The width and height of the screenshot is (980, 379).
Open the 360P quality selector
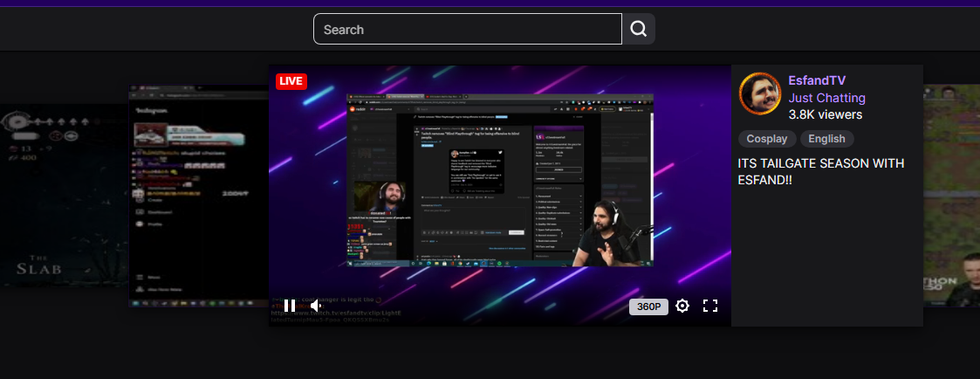click(648, 307)
